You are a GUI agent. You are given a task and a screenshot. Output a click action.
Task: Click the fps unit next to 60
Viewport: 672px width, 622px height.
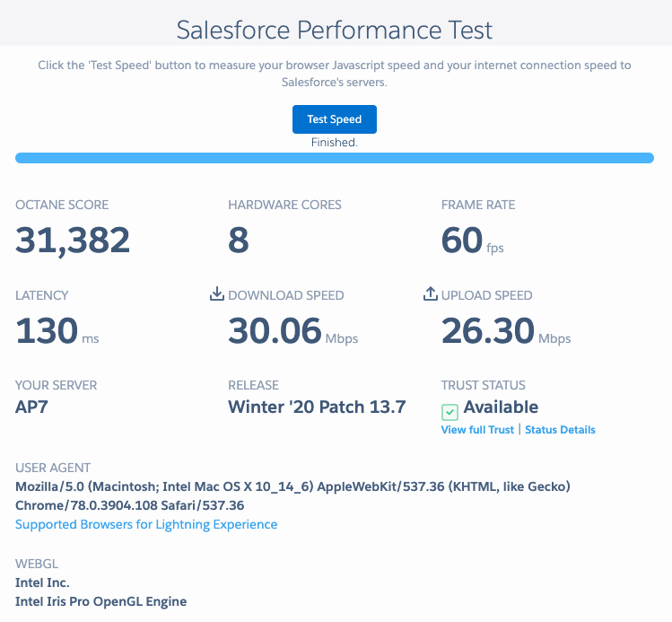tap(495, 249)
